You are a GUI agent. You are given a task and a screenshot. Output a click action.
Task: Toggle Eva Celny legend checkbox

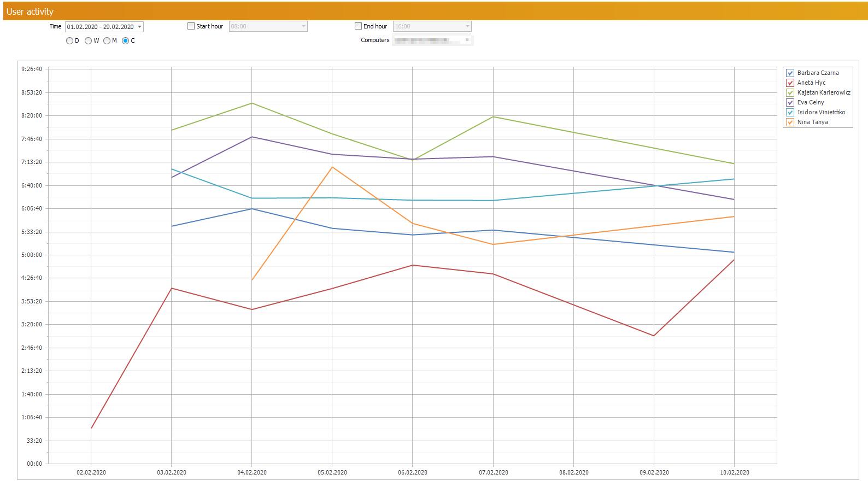(x=790, y=102)
